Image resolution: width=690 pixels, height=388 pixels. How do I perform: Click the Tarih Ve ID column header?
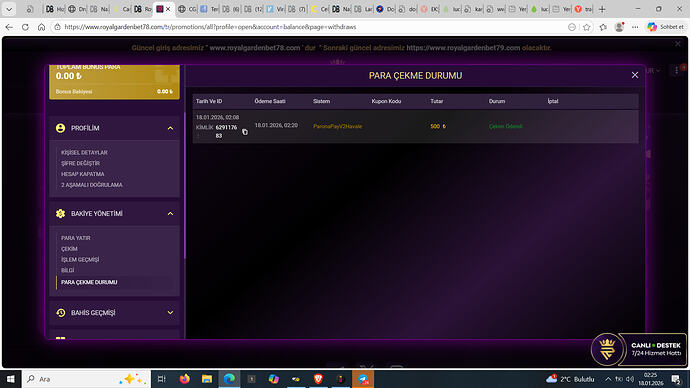[209, 101]
